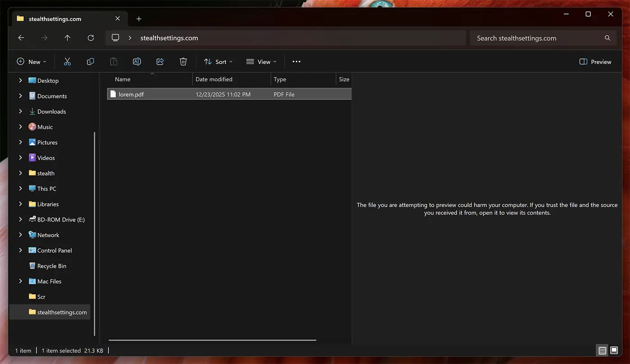Go up one folder level arrow
The width and height of the screenshot is (630, 364).
click(x=67, y=38)
